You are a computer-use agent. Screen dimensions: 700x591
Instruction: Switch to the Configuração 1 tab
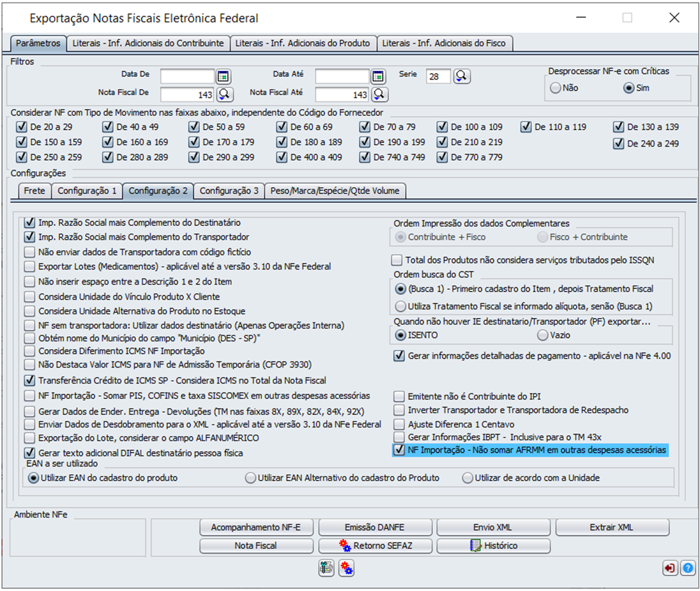click(87, 191)
